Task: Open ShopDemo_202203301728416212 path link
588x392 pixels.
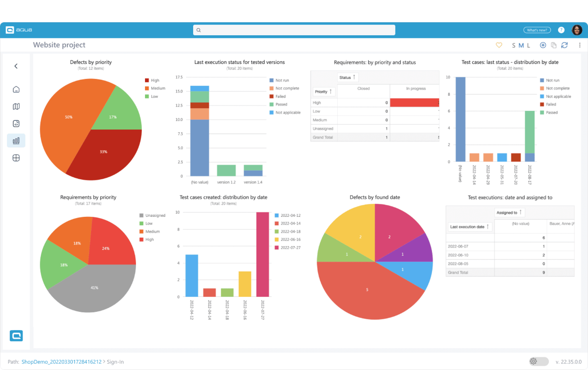Action: tap(62, 362)
